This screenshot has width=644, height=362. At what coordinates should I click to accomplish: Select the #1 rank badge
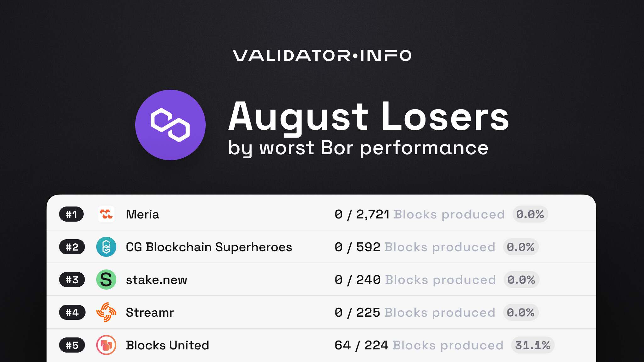tap(71, 214)
